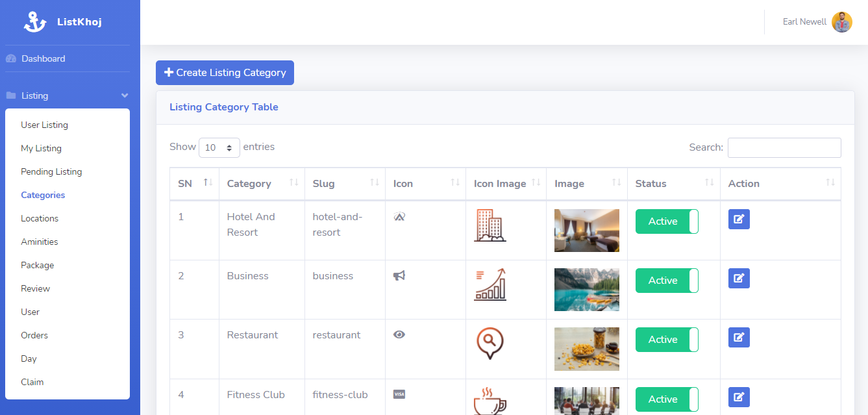Click the Visa icon in the Fitness Club row
Viewport: 868px width, 415px height.
point(399,394)
